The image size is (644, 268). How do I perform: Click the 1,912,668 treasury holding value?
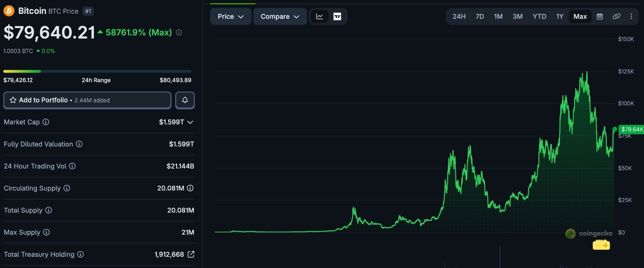tap(169, 254)
